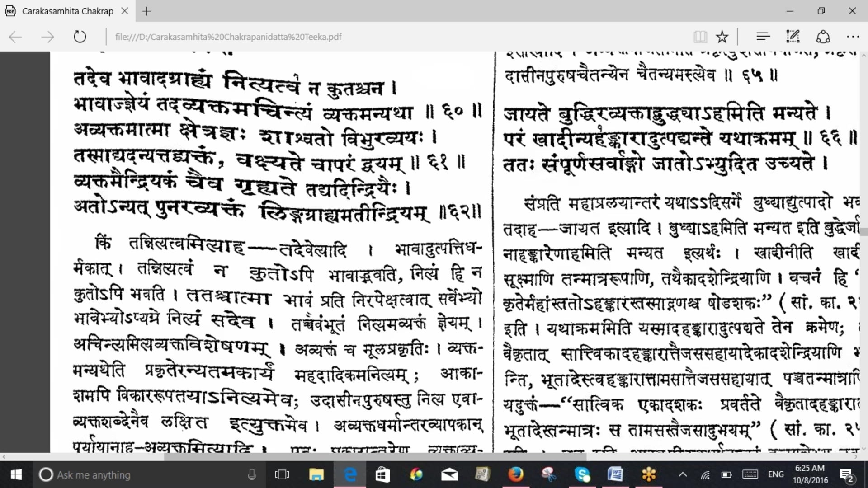868x488 pixels.
Task: Open a new tab with plus button
Action: click(x=146, y=11)
